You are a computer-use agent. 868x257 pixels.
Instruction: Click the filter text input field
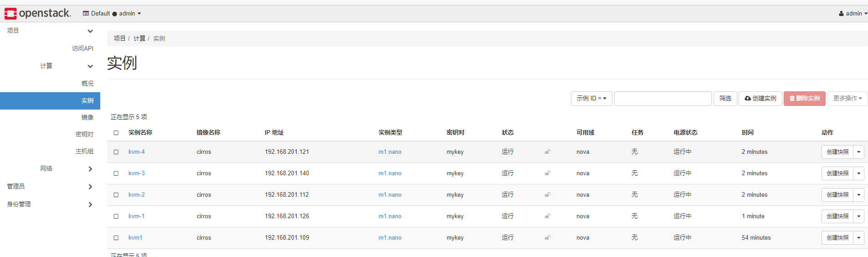point(663,99)
